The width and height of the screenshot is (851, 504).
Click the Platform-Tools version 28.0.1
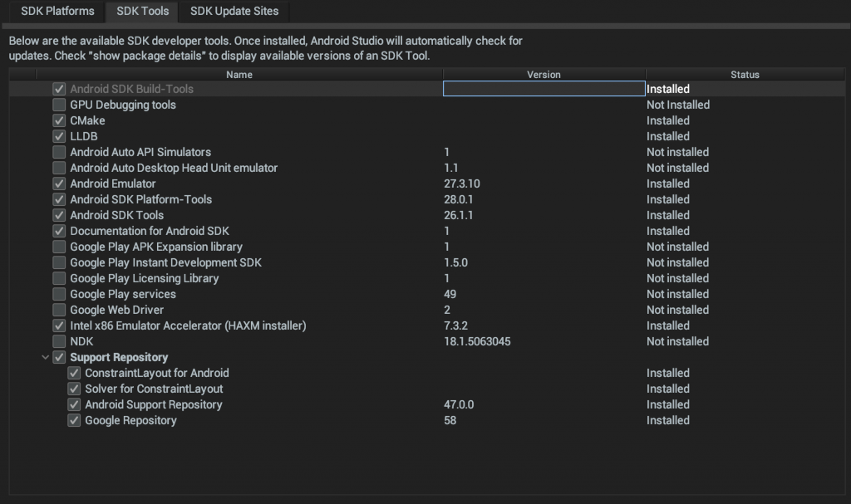[459, 199]
